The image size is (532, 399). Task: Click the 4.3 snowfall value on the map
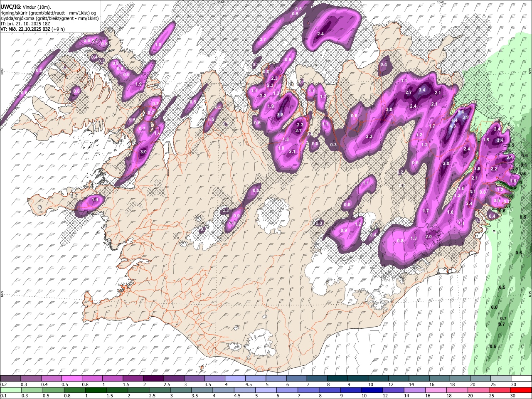pos(453,126)
